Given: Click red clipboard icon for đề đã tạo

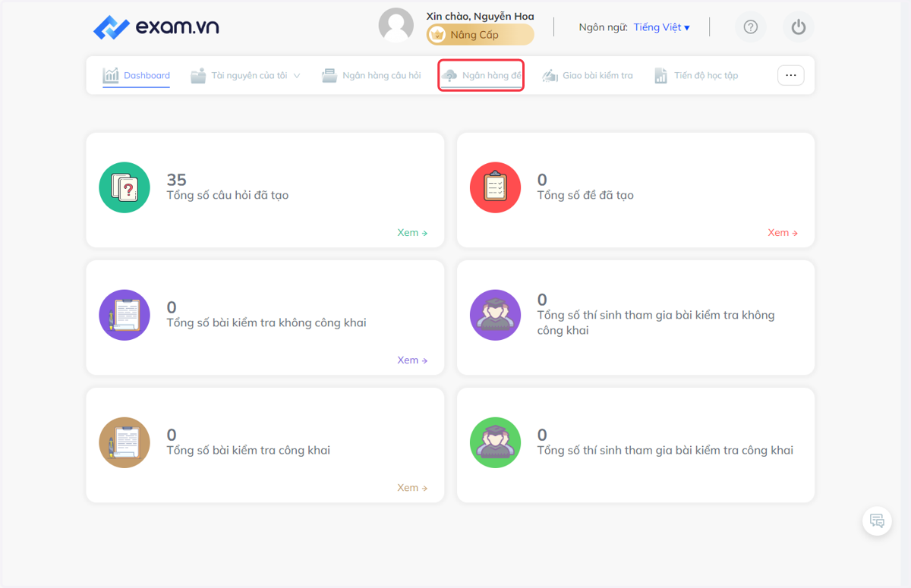Looking at the screenshot, I should pyautogui.click(x=495, y=187).
